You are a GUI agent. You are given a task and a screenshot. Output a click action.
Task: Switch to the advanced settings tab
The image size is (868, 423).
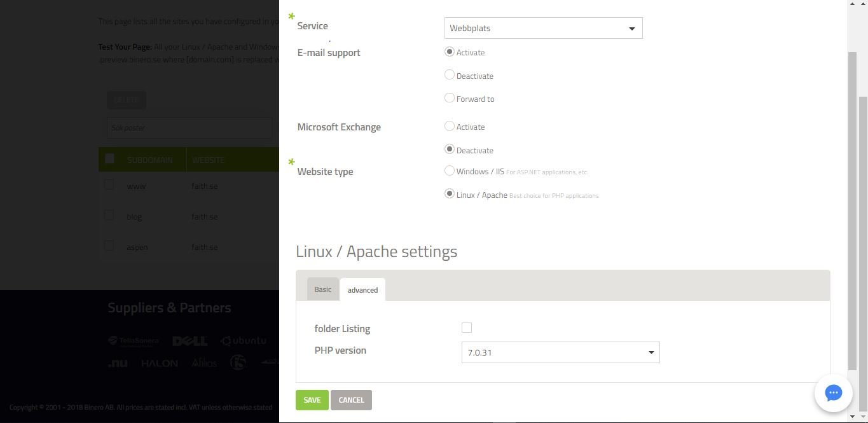click(362, 289)
